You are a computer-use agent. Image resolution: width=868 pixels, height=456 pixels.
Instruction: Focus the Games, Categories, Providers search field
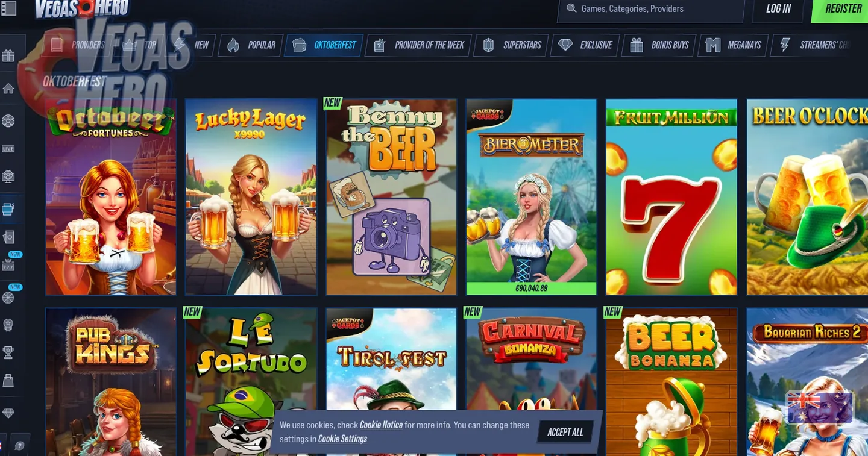651,9
